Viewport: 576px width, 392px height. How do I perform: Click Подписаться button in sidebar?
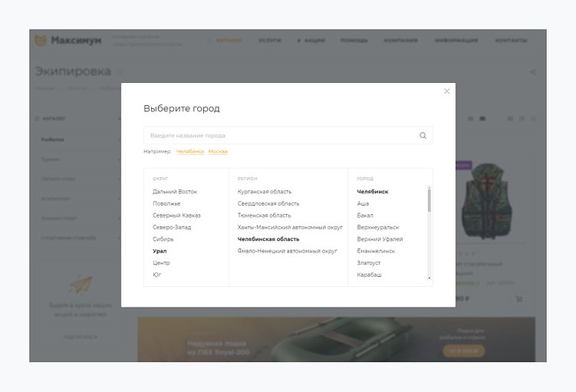[81, 337]
